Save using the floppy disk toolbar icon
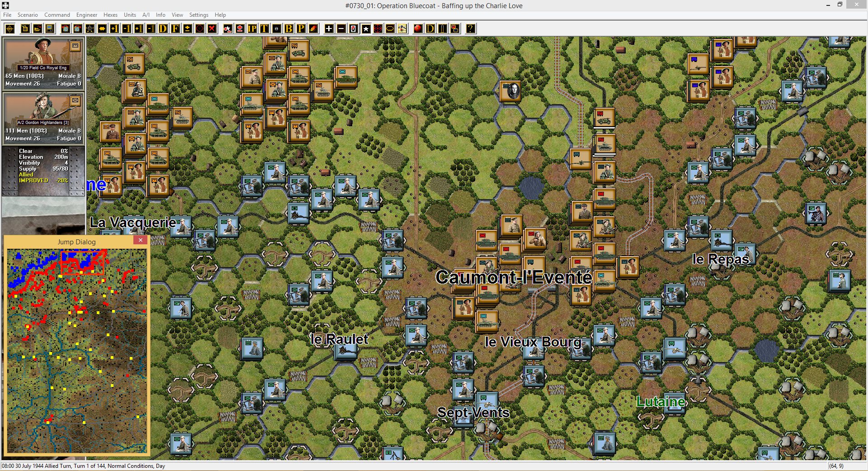 point(50,29)
